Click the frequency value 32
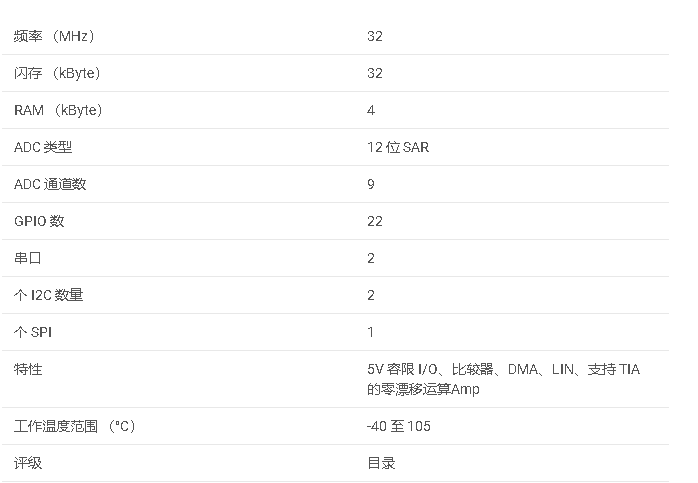This screenshot has width=698, height=483. coord(375,36)
